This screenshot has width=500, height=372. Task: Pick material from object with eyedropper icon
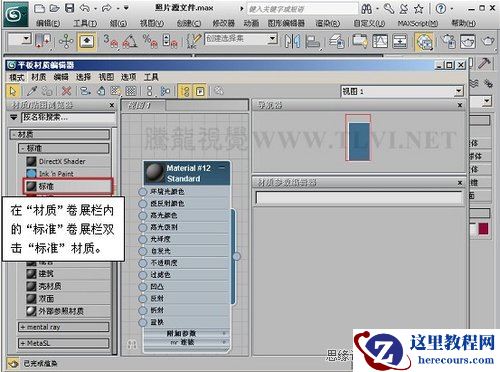[32, 91]
